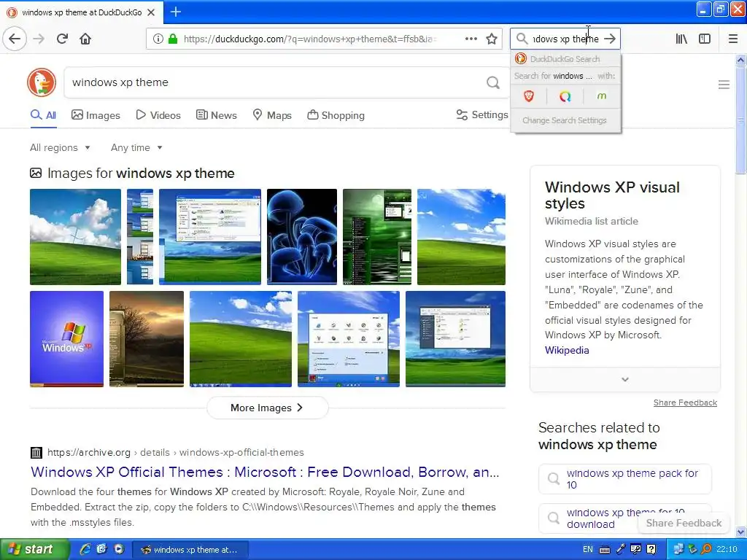Click the More Images button
Viewport: 747px width, 560px height.
(x=267, y=408)
